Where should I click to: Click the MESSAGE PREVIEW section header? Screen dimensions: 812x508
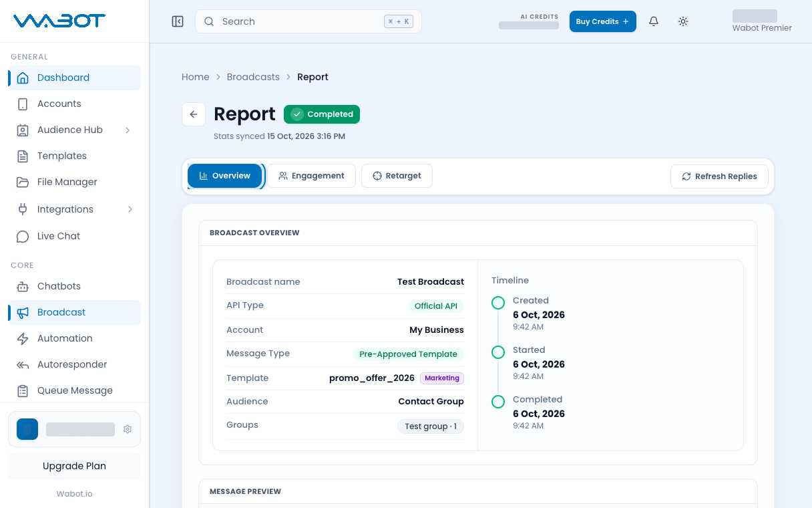pyautogui.click(x=245, y=491)
